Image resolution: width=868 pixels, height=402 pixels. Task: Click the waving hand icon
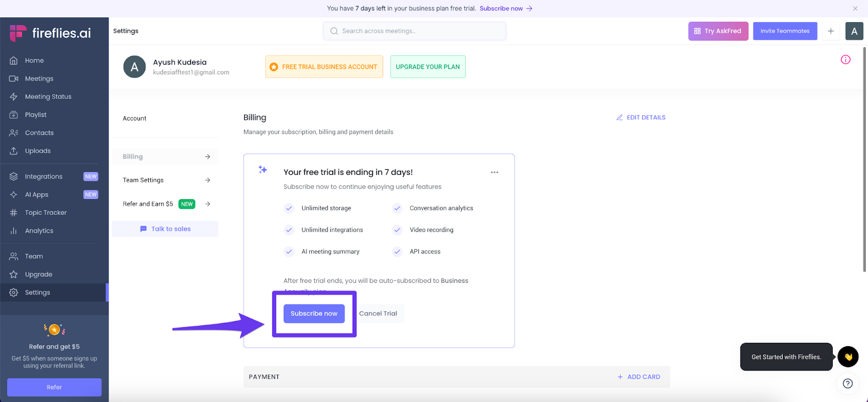(x=848, y=357)
